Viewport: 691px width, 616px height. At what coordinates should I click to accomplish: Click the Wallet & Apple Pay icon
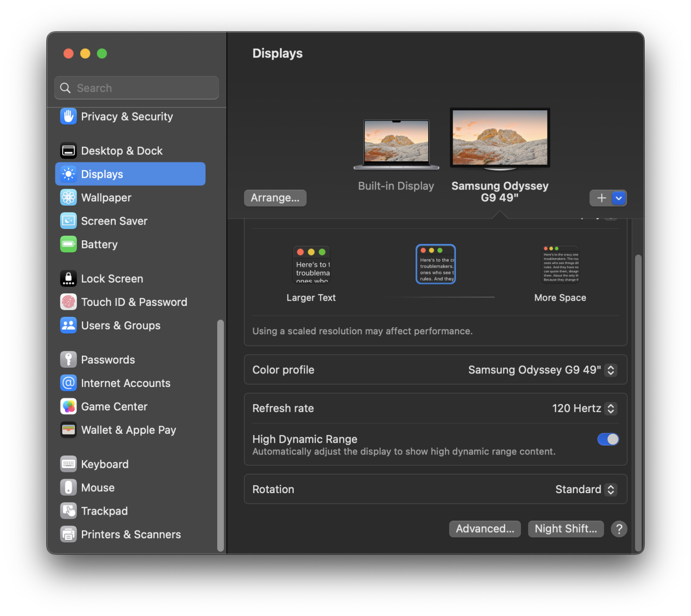click(68, 430)
